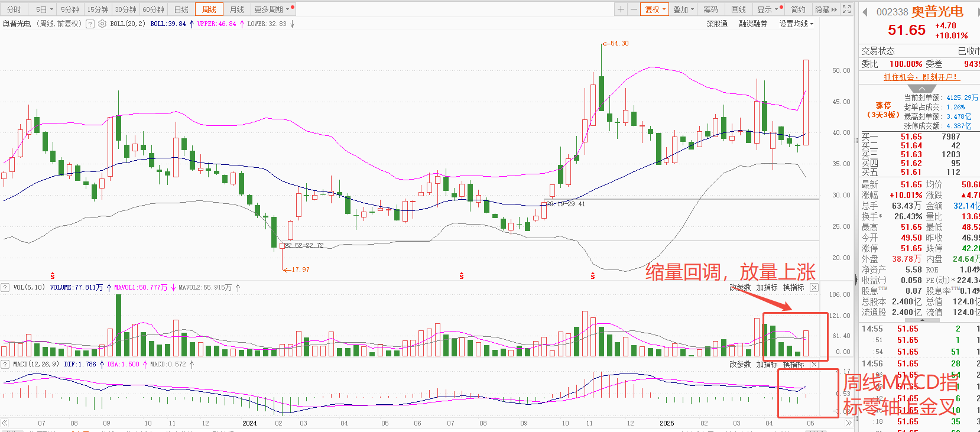Click the 深股通 tag
Screen dimensions: 980x432
click(x=717, y=24)
